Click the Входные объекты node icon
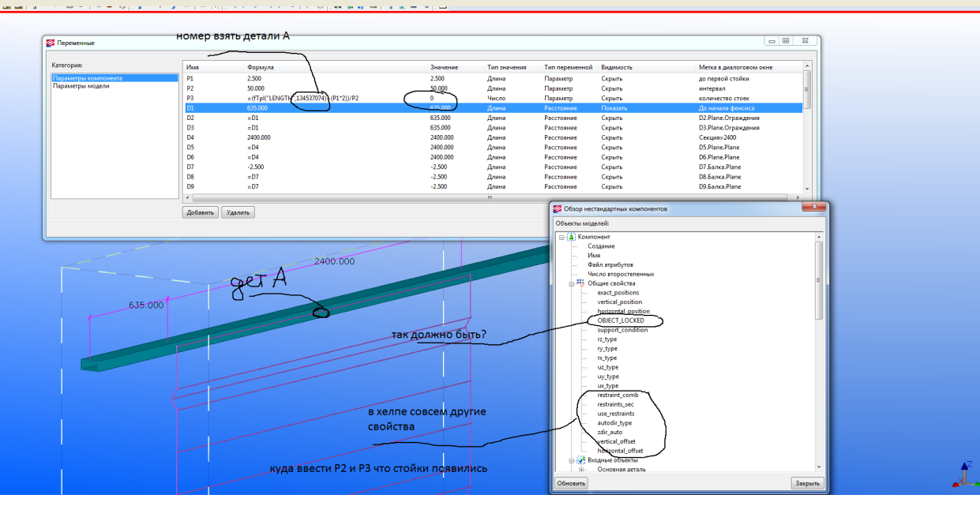 click(580, 459)
